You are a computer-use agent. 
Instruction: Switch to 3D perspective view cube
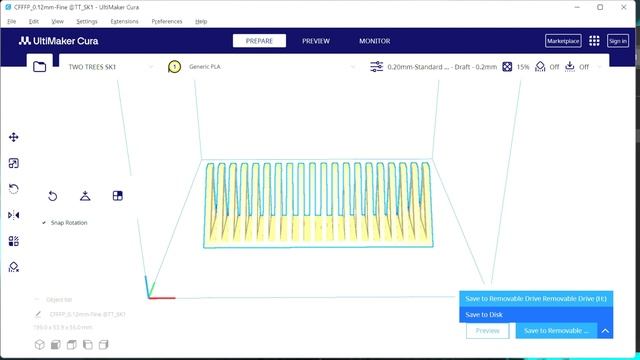(x=40, y=344)
